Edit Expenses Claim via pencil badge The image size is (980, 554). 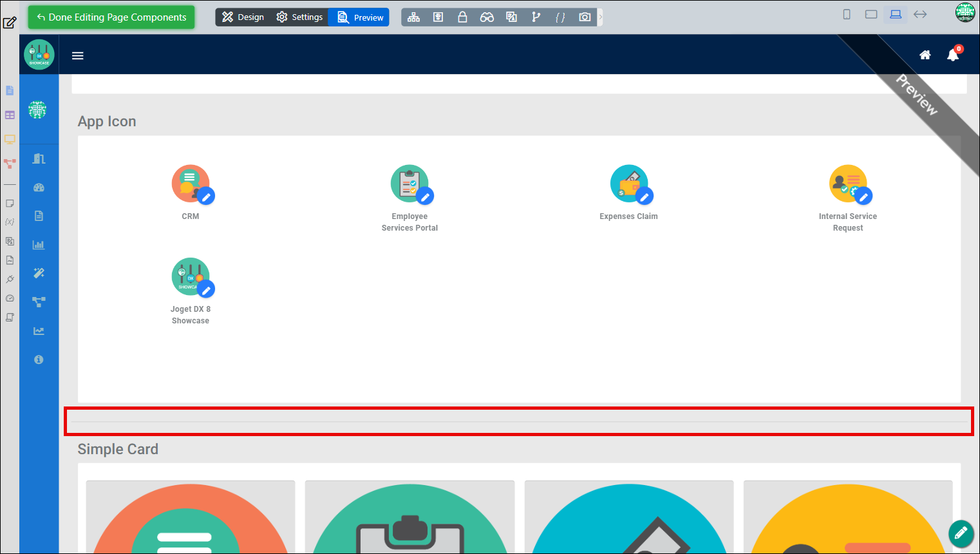[645, 196]
